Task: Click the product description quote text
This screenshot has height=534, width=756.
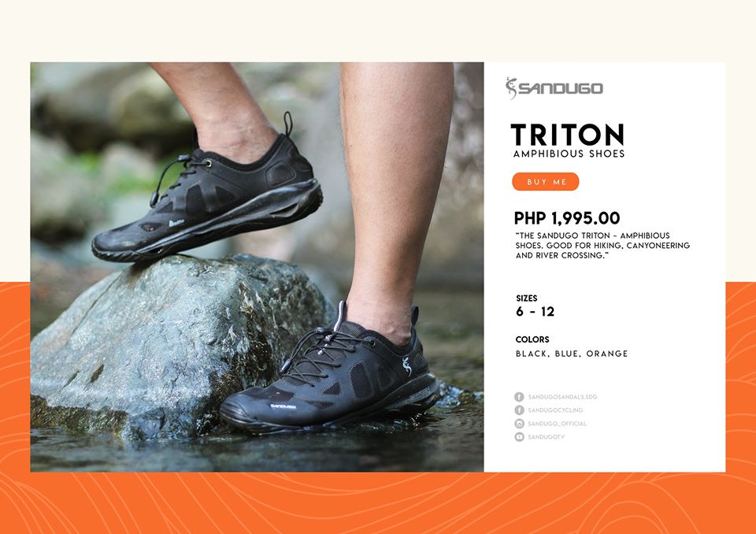Action: tap(602, 246)
